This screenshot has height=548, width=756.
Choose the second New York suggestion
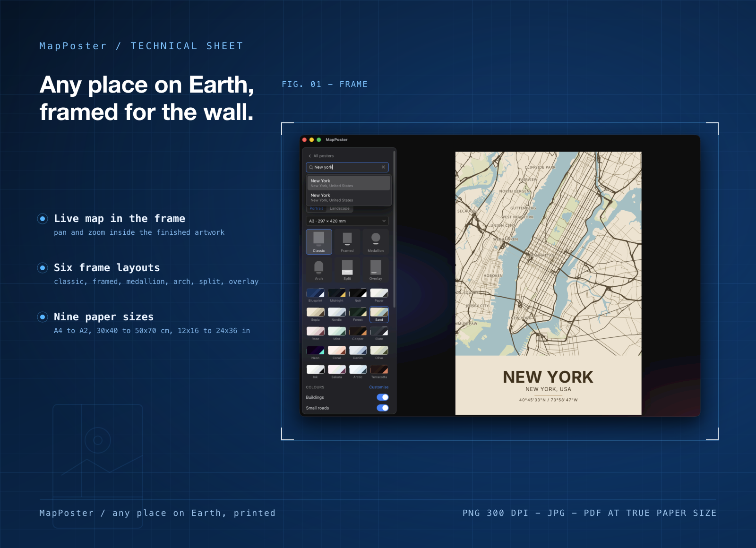[349, 197]
